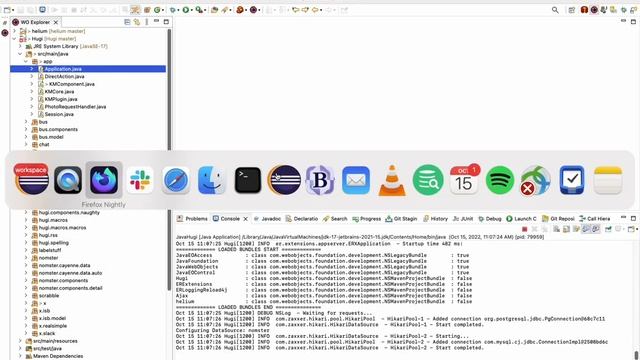Select the scrabble package
The width and height of the screenshot is (640, 360).
click(49, 296)
